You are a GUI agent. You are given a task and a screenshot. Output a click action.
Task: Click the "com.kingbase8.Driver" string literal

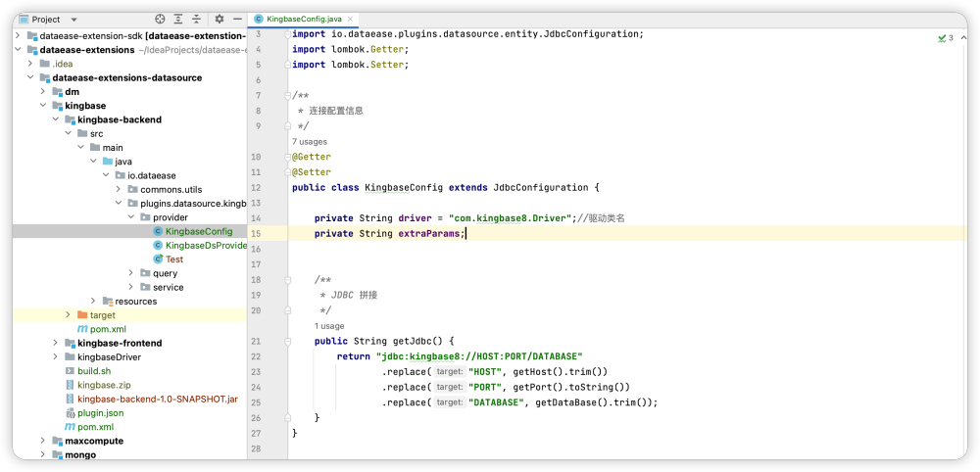point(511,218)
